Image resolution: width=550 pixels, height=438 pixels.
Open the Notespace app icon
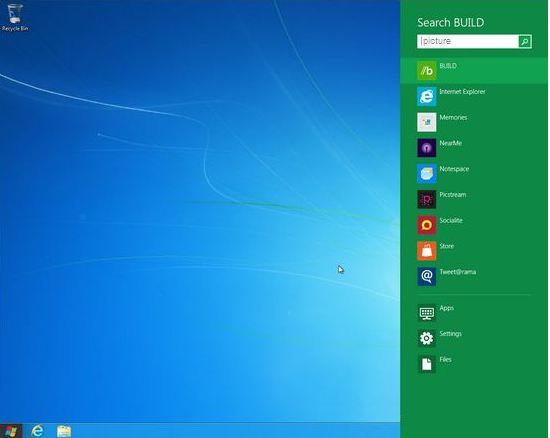point(427,174)
